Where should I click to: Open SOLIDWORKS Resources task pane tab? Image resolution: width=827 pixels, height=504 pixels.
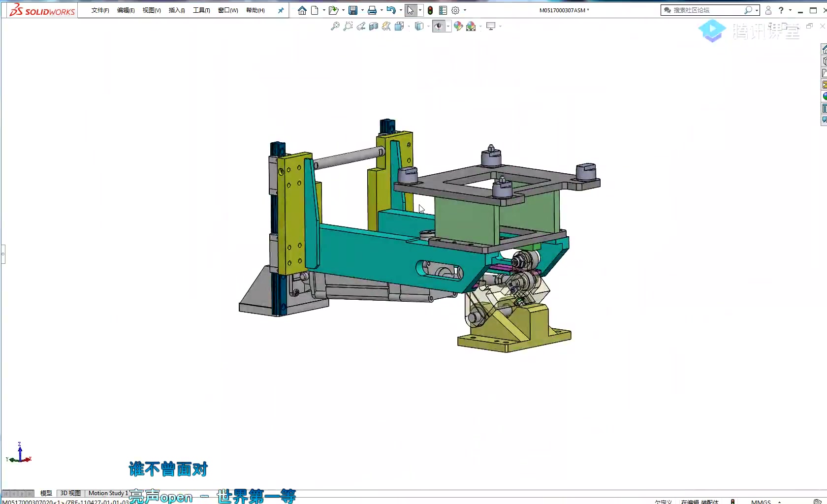tap(824, 49)
